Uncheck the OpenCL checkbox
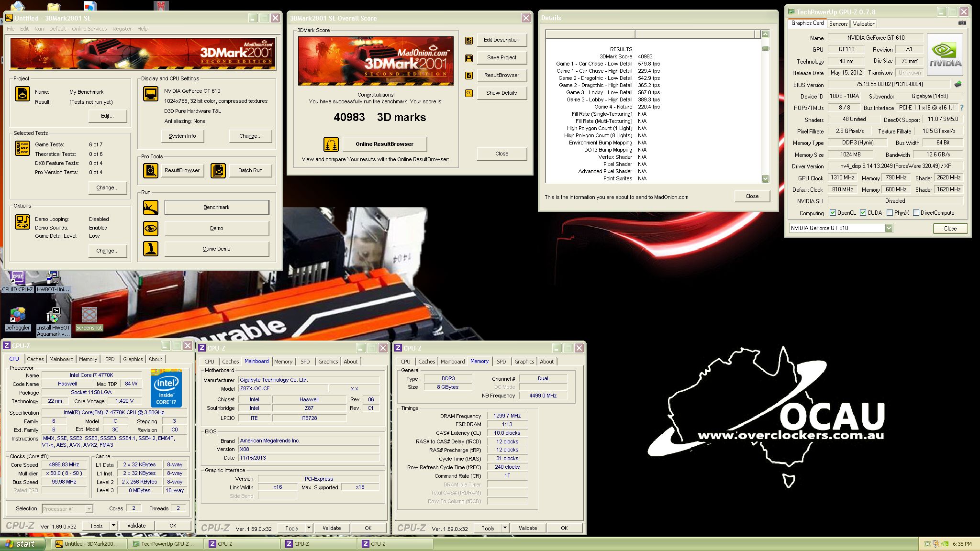The height and width of the screenshot is (551, 980). (x=833, y=213)
